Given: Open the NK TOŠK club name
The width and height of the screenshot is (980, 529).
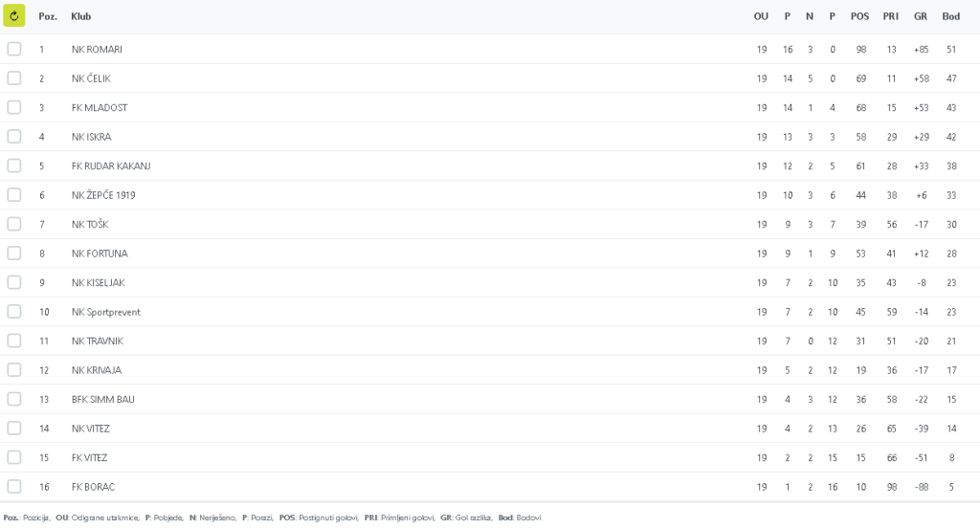Looking at the screenshot, I should 90,225.
